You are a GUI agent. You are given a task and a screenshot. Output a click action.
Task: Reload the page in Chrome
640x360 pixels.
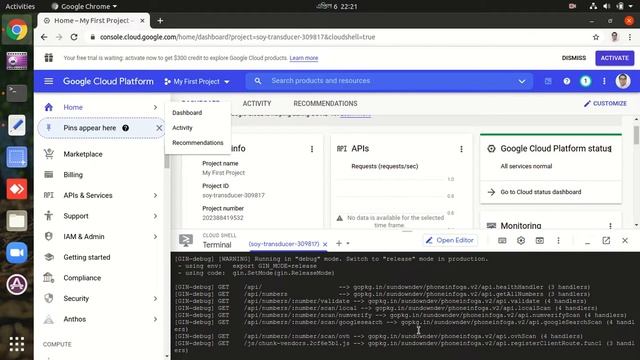(74, 37)
